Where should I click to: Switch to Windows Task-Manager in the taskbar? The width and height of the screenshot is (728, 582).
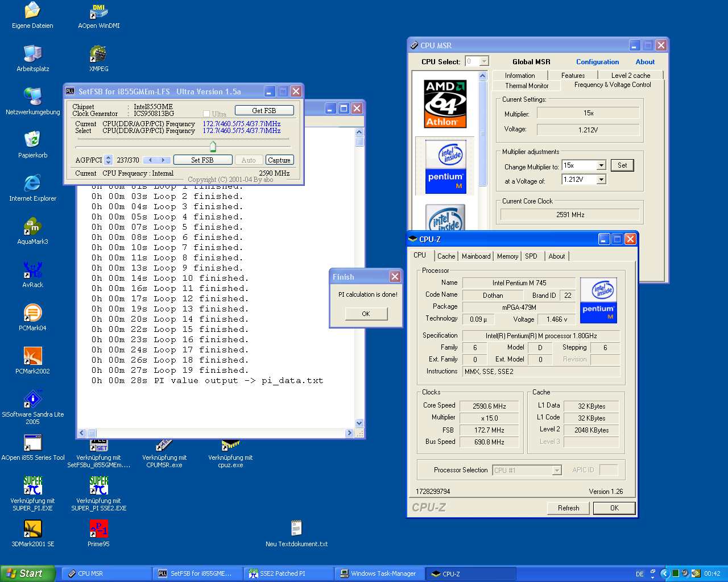tap(378, 573)
